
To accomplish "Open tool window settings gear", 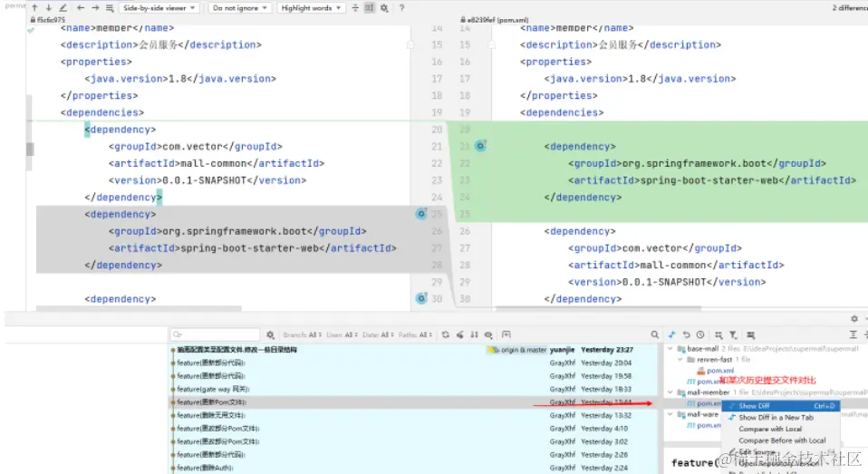I will (854, 319).
